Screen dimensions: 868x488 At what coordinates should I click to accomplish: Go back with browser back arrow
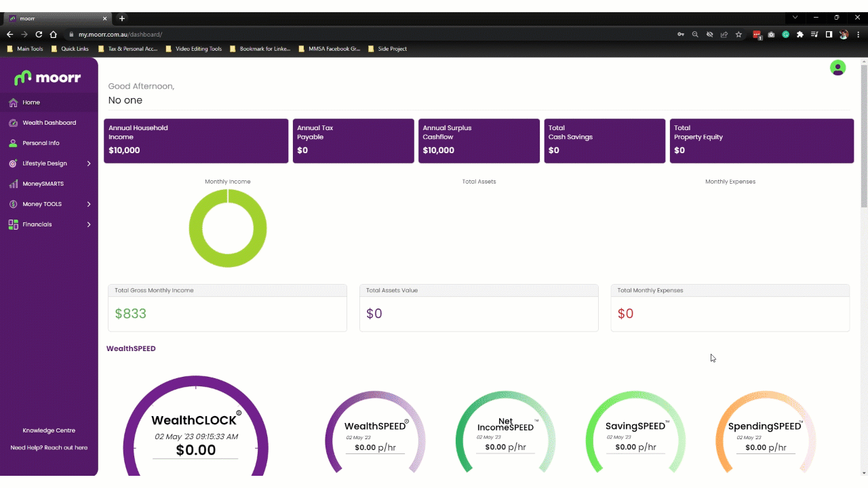9,34
